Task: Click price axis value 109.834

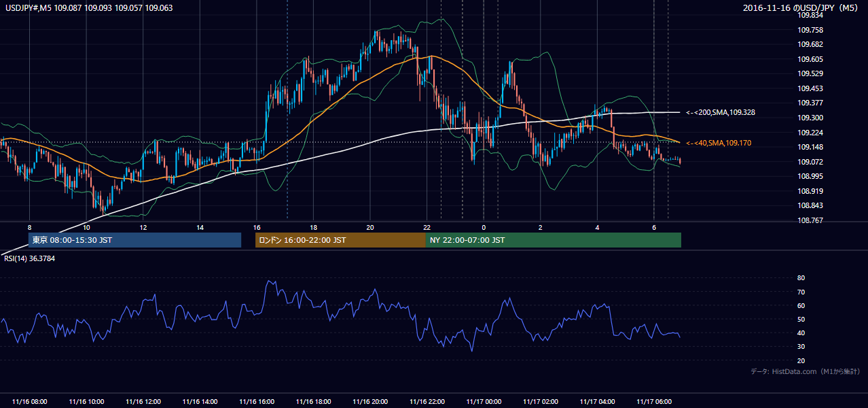Action: pyautogui.click(x=810, y=15)
